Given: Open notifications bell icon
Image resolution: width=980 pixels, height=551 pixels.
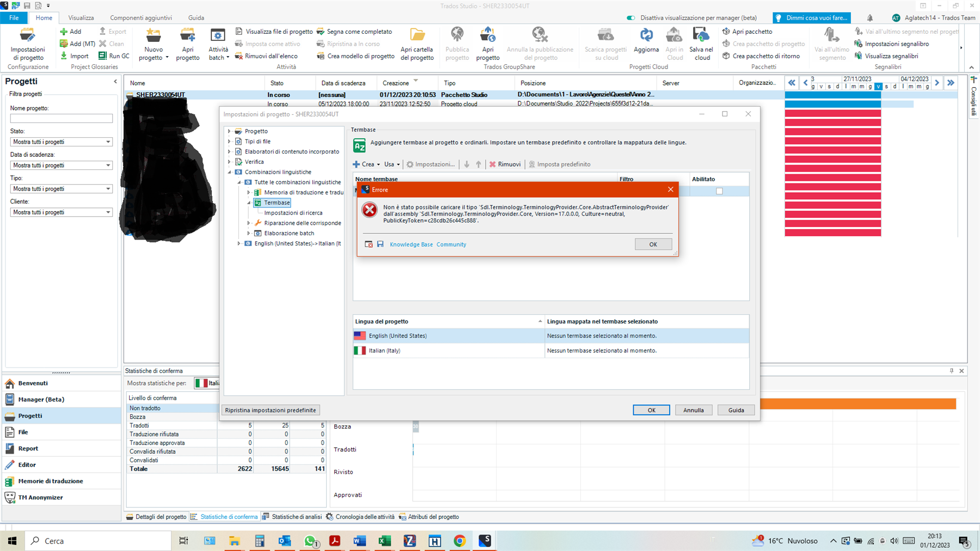Looking at the screenshot, I should pos(870,18).
